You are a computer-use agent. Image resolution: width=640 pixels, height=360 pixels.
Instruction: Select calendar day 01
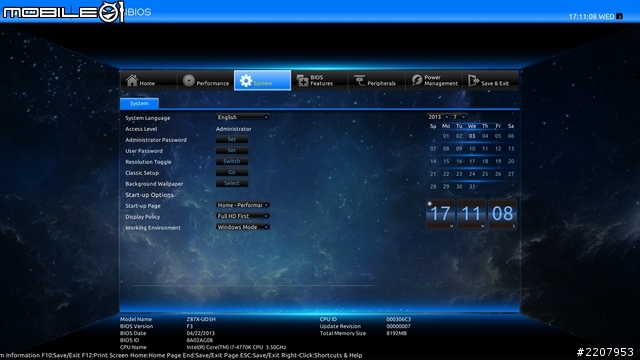[446, 136]
